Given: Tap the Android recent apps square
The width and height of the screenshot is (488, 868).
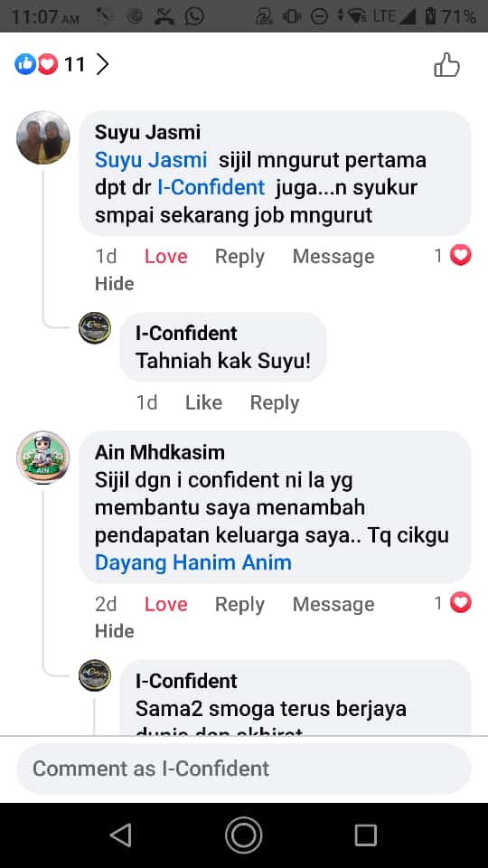Looking at the screenshot, I should pos(365,835).
